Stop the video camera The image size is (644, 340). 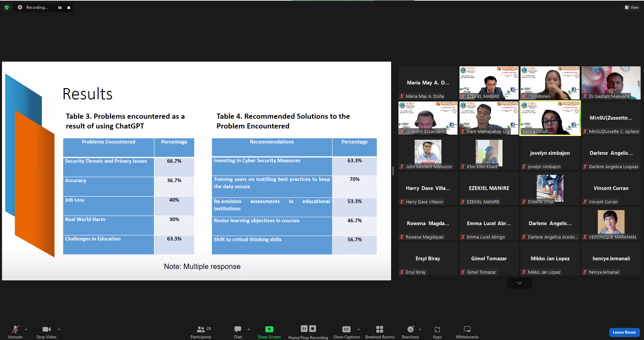46,332
